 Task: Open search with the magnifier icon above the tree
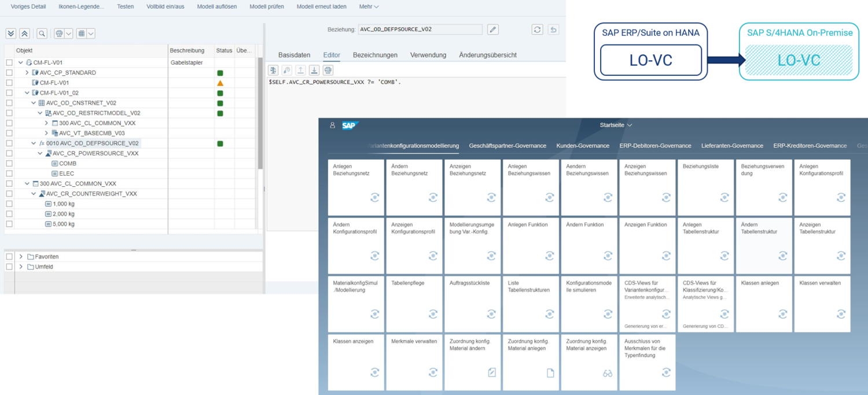pyautogui.click(x=42, y=34)
